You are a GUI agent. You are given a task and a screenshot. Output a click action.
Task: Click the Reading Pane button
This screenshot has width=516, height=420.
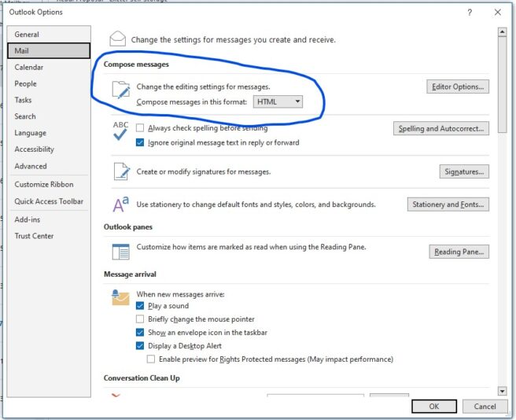tap(459, 252)
